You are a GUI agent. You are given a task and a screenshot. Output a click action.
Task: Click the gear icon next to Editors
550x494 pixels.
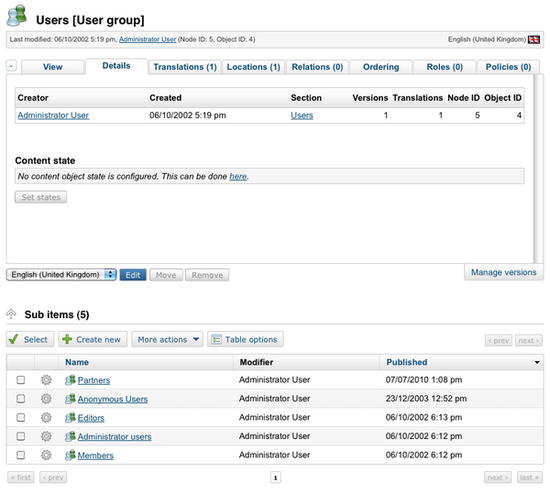tap(46, 418)
